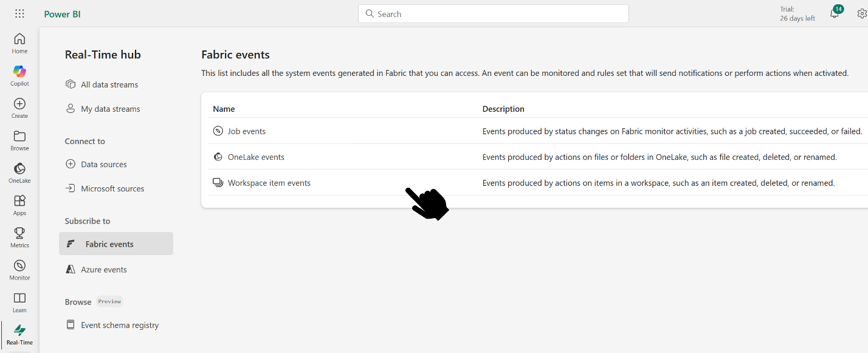Switch to Azure events
Image resolution: width=868 pixels, height=353 pixels.
point(103,269)
